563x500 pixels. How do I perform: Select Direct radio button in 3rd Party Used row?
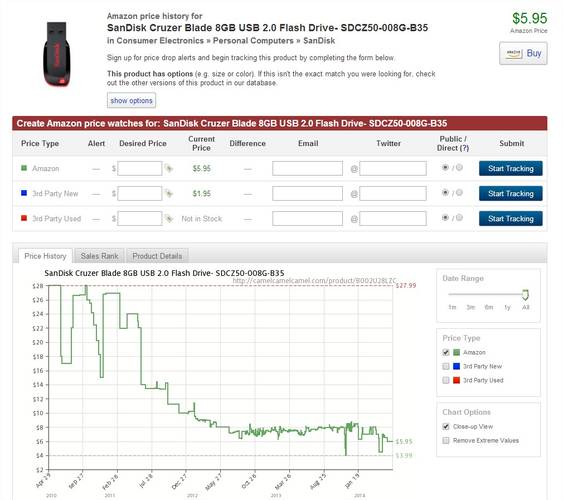point(459,218)
